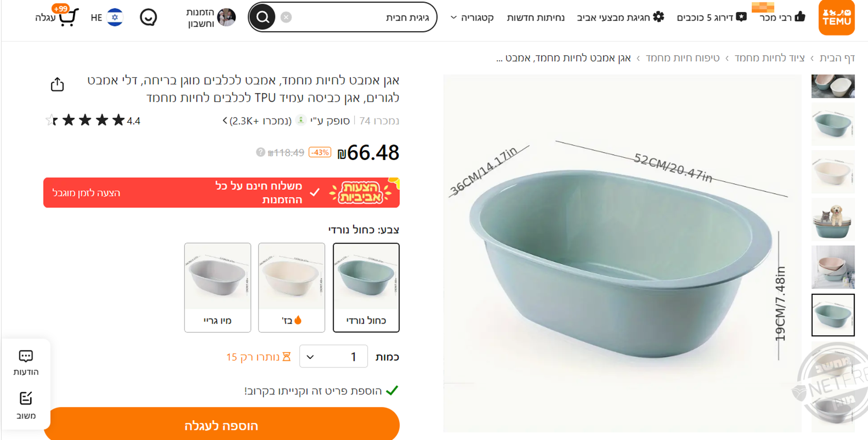Click the search magnifier button
This screenshot has width=868, height=440.
click(x=263, y=17)
